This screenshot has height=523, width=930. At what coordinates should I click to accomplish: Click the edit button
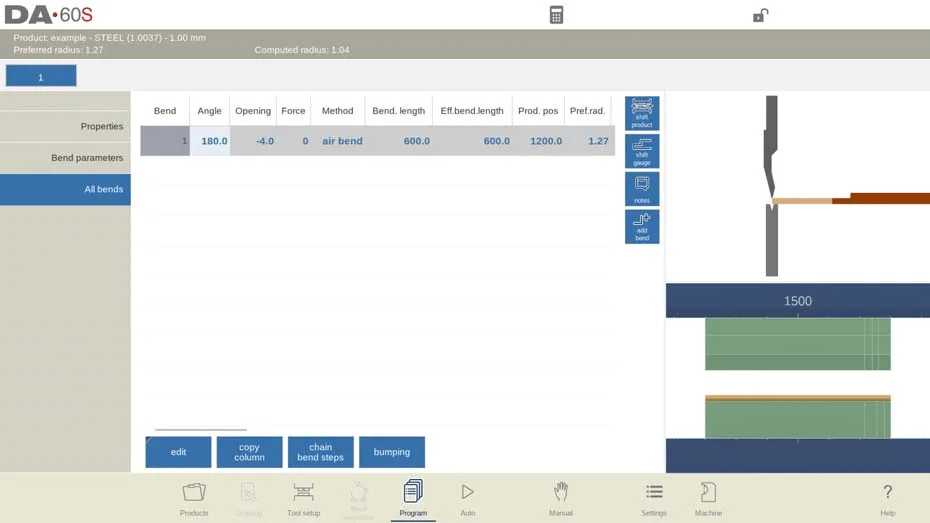(178, 452)
